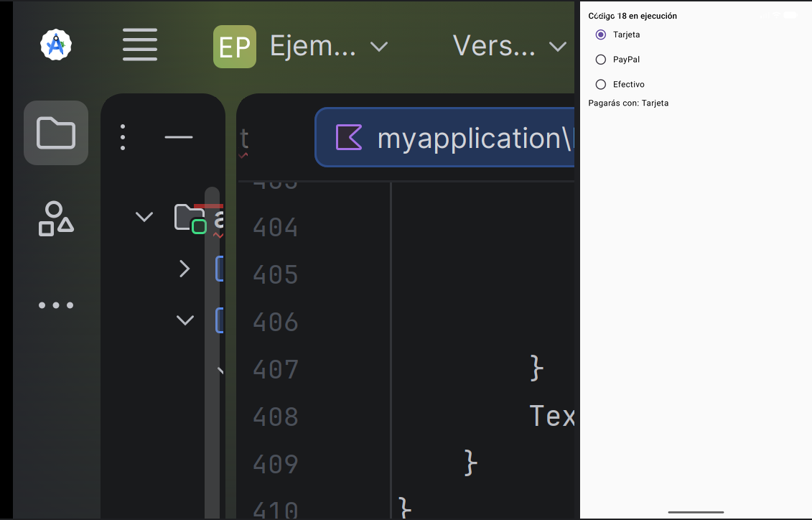Image resolution: width=812 pixels, height=520 pixels.
Task: Expand the collapsed right-chevron tree node
Action: (185, 269)
